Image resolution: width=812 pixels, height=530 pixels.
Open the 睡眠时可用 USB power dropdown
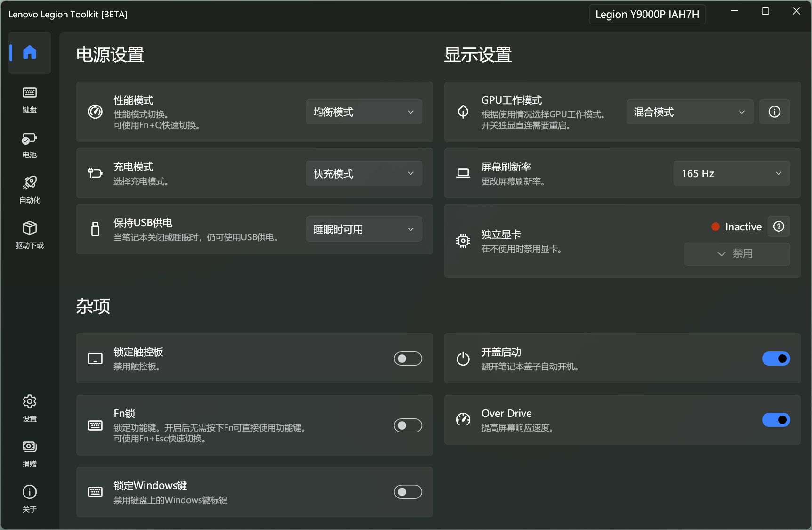(x=364, y=229)
